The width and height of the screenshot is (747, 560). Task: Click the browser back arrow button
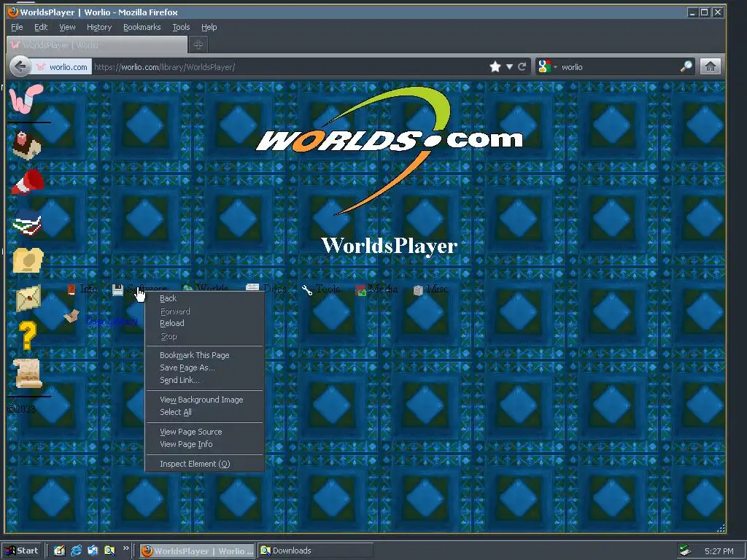(x=20, y=66)
